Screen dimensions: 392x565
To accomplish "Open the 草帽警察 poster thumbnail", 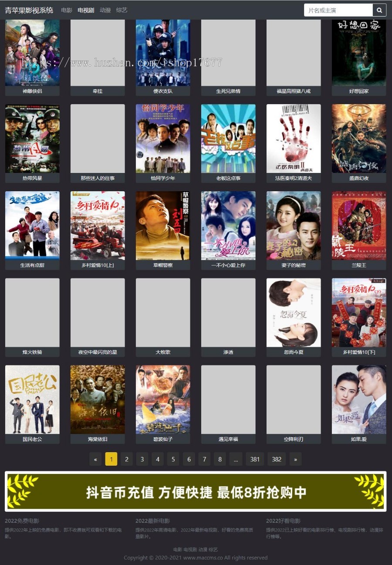I will [163, 226].
